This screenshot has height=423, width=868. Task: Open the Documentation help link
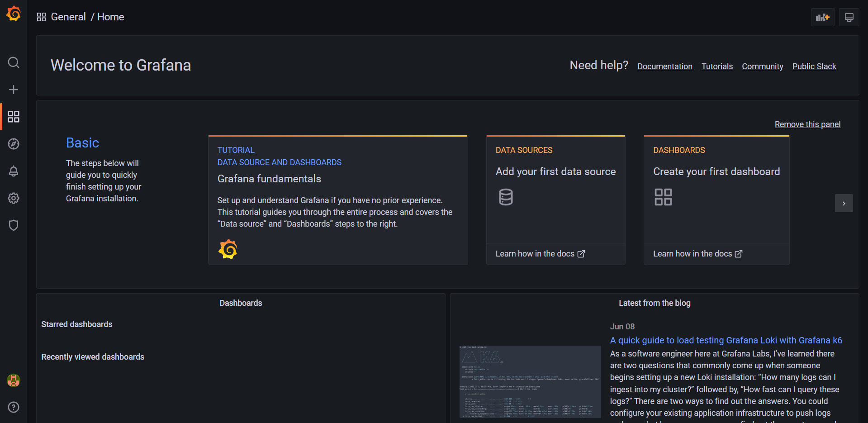(664, 67)
